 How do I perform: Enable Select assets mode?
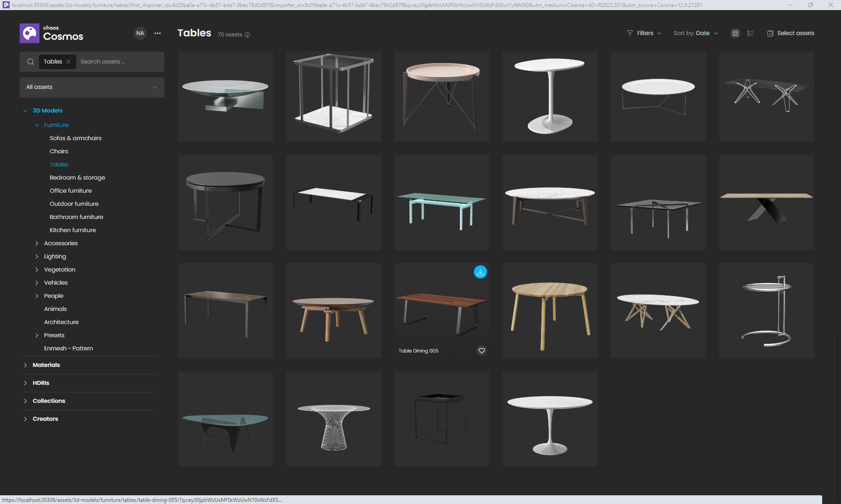pyautogui.click(x=791, y=33)
